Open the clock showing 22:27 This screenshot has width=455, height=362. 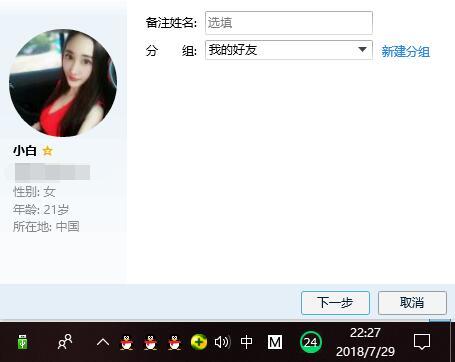tap(365, 342)
